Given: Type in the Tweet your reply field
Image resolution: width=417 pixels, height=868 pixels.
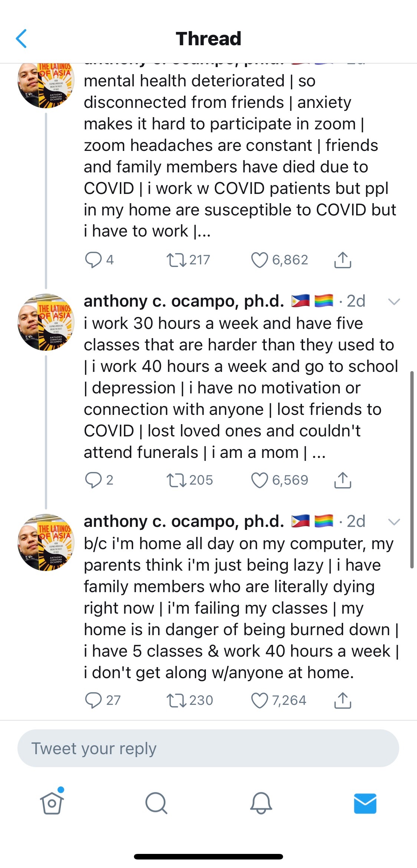Looking at the screenshot, I should tap(208, 749).
